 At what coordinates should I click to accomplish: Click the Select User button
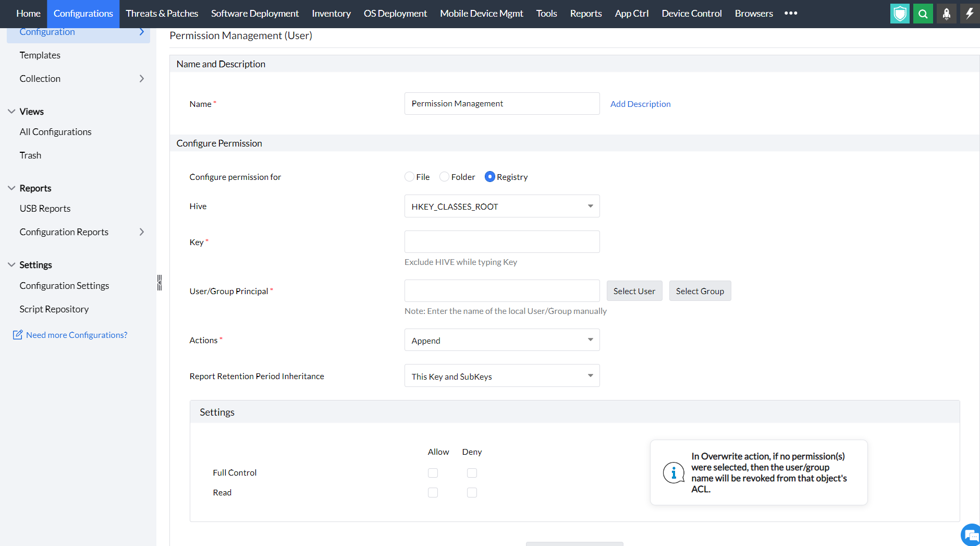(634, 291)
